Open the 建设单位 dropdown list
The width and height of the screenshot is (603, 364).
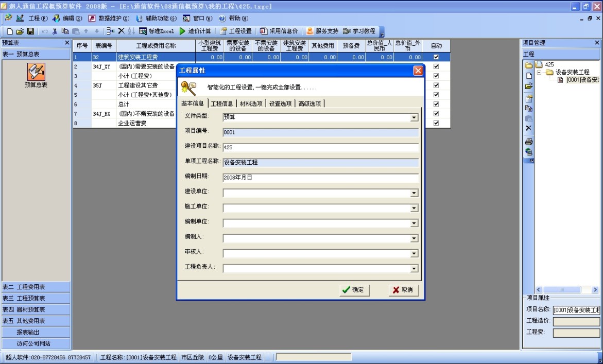tap(414, 193)
